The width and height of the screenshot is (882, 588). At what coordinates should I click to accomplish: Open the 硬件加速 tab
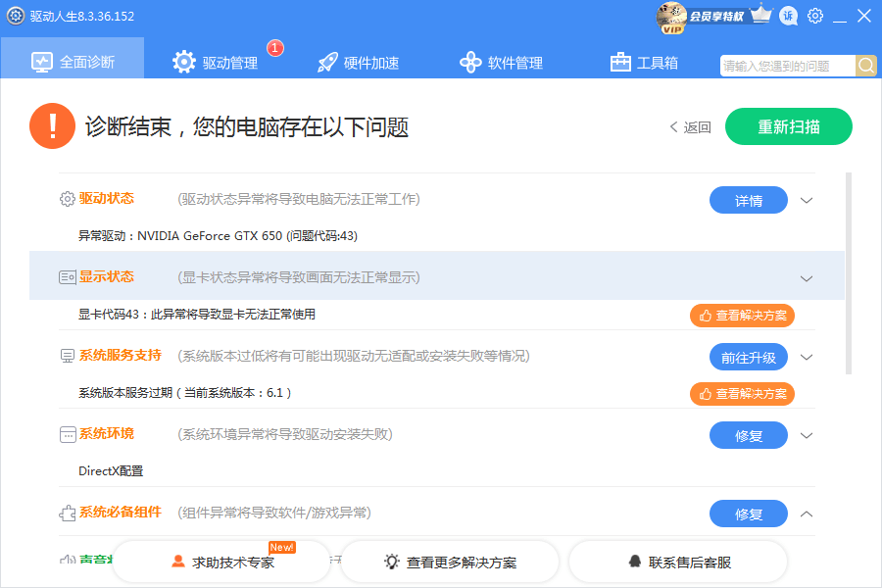358,63
